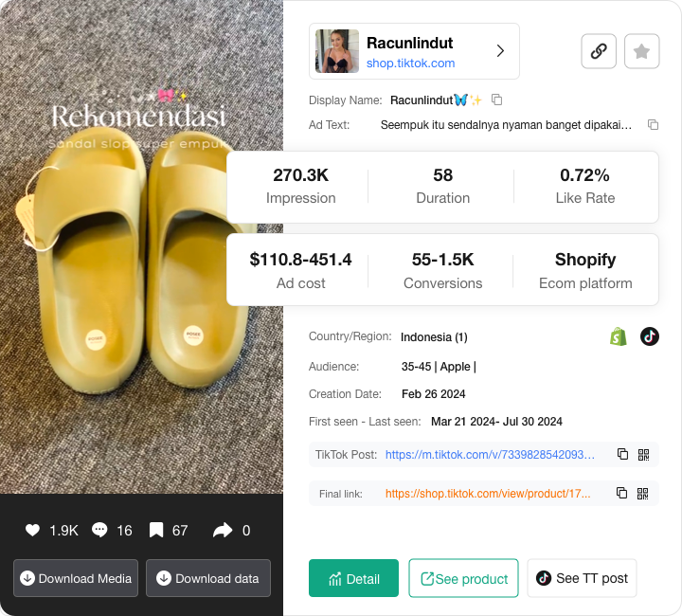Show QR code for TikTok Post
The image size is (682, 616).
pyautogui.click(x=643, y=454)
